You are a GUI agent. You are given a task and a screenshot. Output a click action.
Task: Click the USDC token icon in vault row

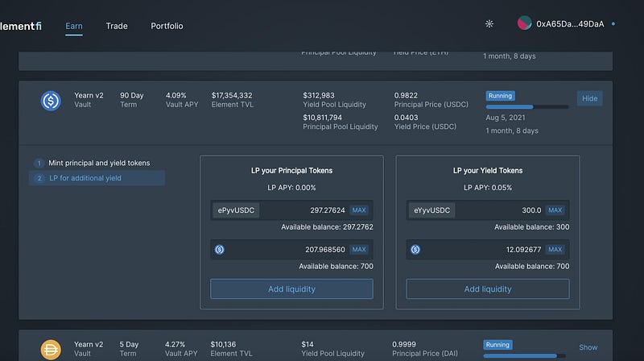coord(51,101)
